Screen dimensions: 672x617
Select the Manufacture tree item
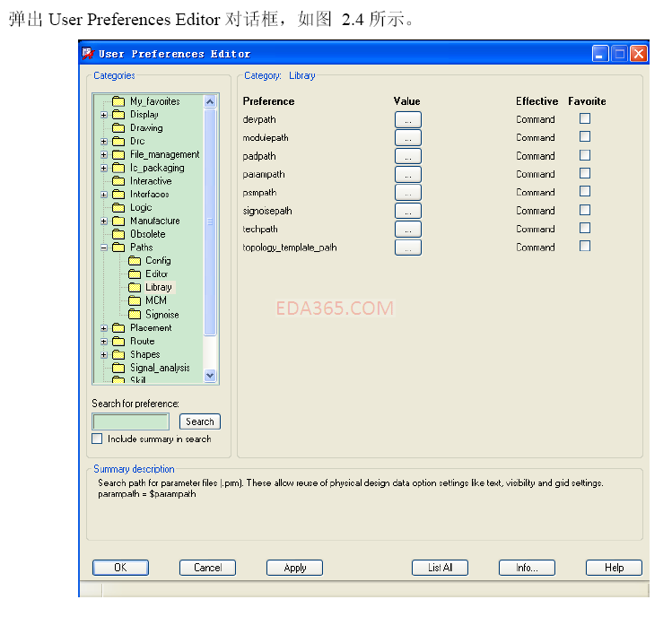click(155, 221)
